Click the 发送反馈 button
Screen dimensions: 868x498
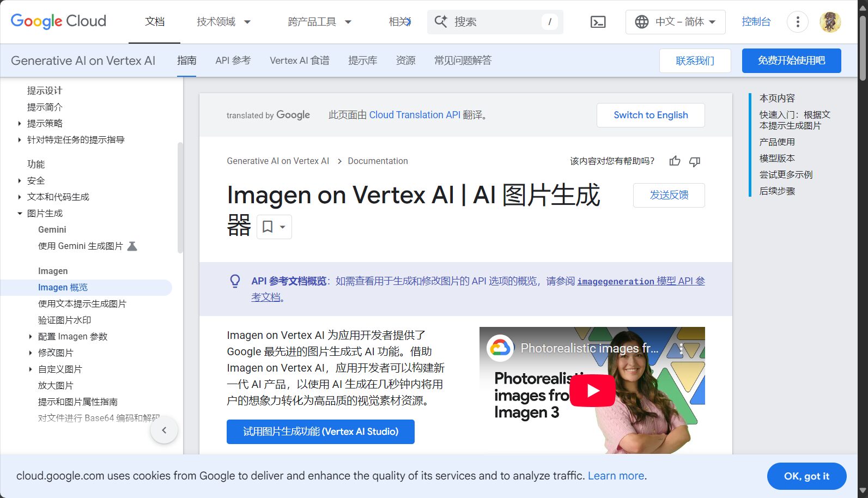669,195
